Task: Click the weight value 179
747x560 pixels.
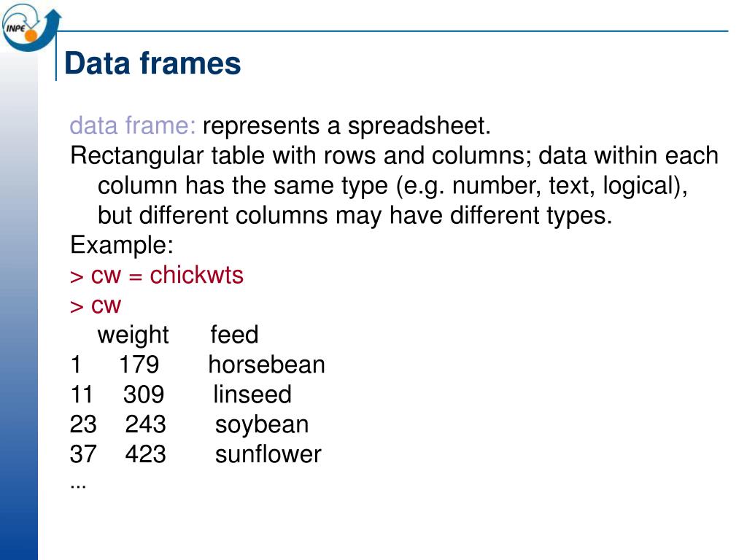Action: [139, 365]
